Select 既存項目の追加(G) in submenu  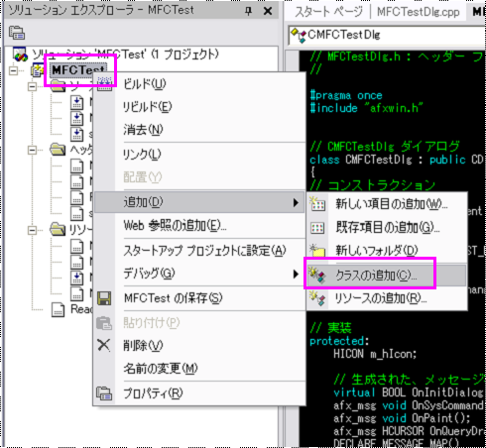[387, 227]
